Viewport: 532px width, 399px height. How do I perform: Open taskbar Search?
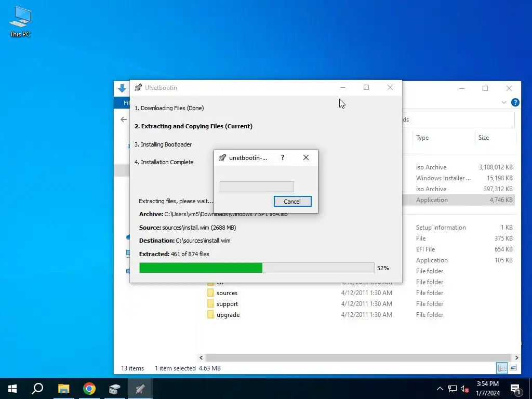[37, 389]
